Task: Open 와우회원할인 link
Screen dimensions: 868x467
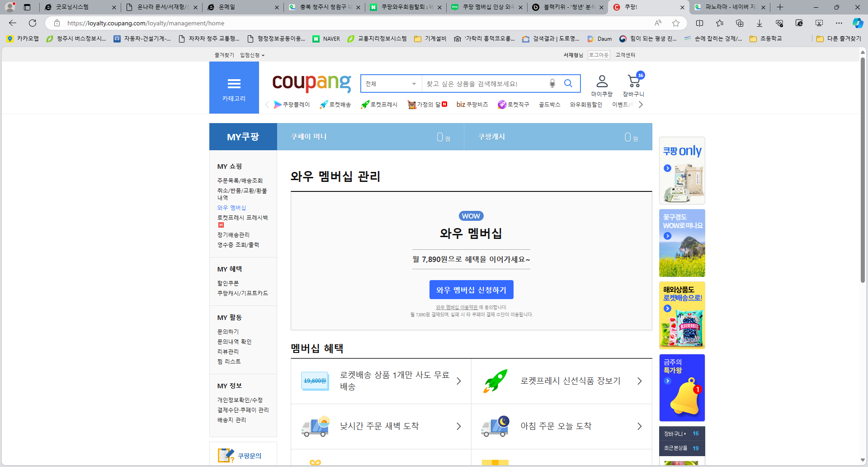Action: [586, 105]
